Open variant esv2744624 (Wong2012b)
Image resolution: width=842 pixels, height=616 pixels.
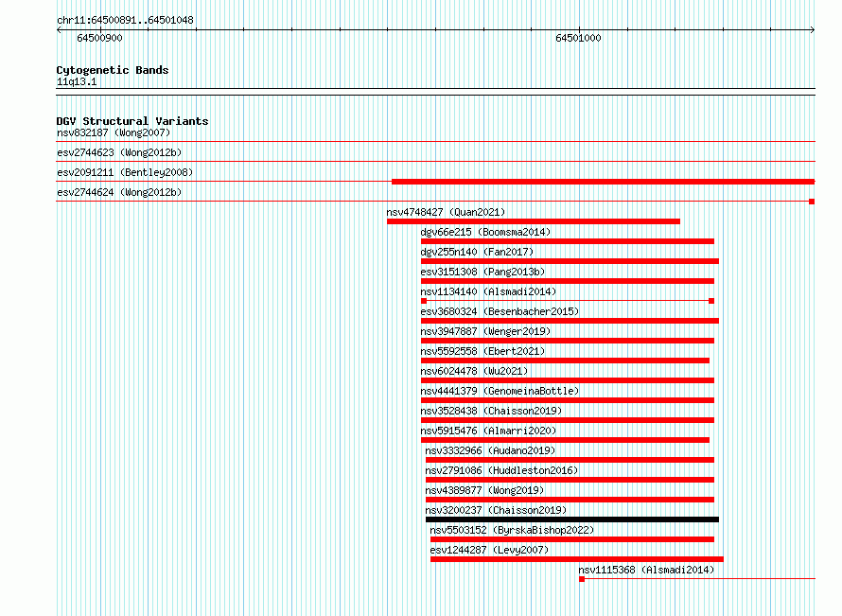point(119,192)
